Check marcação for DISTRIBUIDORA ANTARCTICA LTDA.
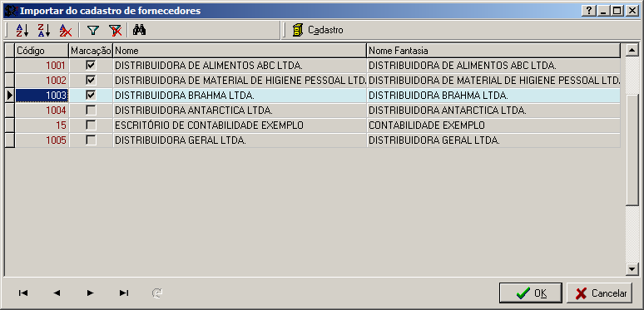644x310 pixels. pyautogui.click(x=91, y=111)
